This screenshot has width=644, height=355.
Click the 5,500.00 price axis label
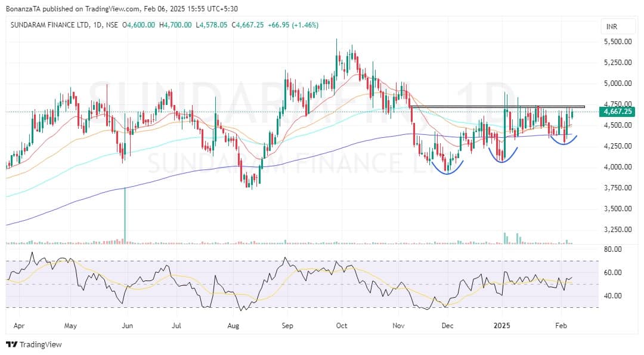point(617,41)
